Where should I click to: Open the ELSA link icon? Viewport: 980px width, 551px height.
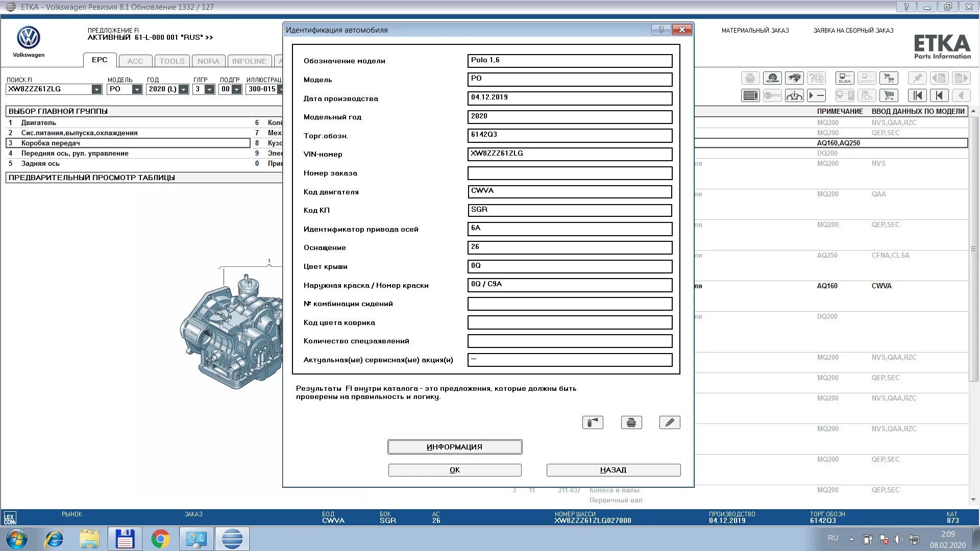tap(845, 78)
